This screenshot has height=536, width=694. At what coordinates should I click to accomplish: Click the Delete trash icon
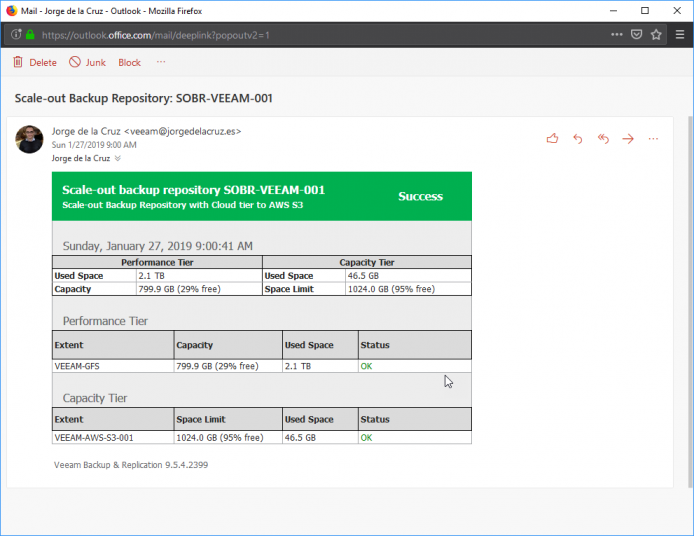point(18,62)
